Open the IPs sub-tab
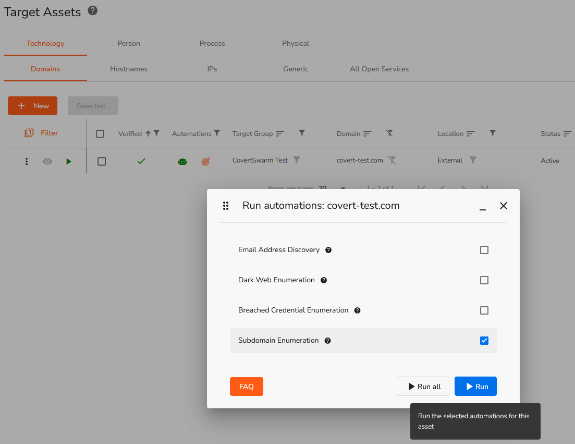 point(212,69)
